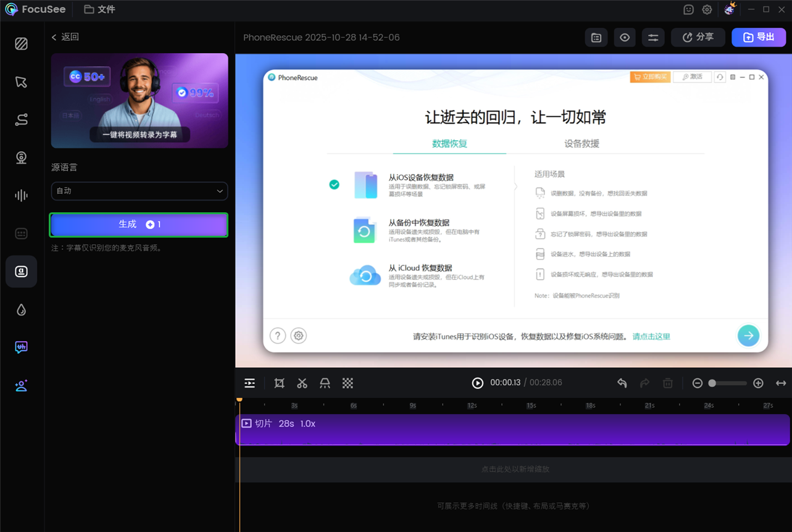This screenshot has width=792, height=532.
Task: Click the 24s mark on timeline ruler
Action: (x=709, y=405)
